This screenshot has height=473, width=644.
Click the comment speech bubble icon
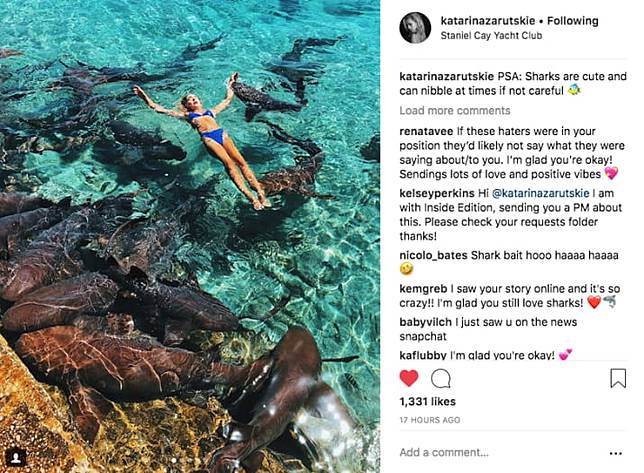(440, 378)
